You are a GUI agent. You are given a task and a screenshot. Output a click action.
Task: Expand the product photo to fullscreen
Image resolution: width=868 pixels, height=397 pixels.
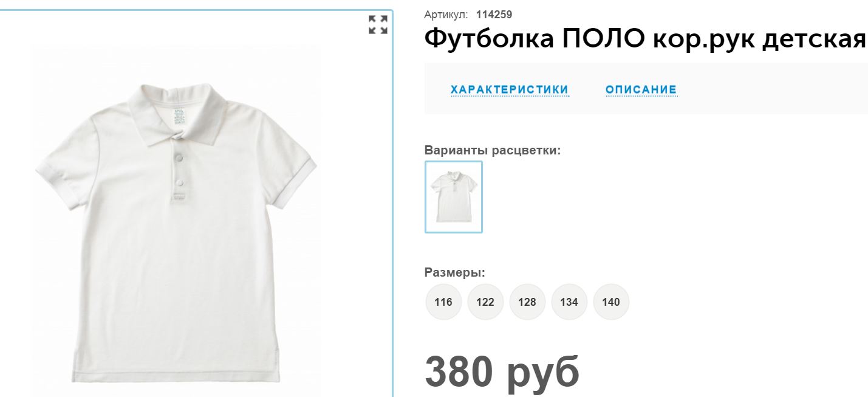click(x=378, y=25)
